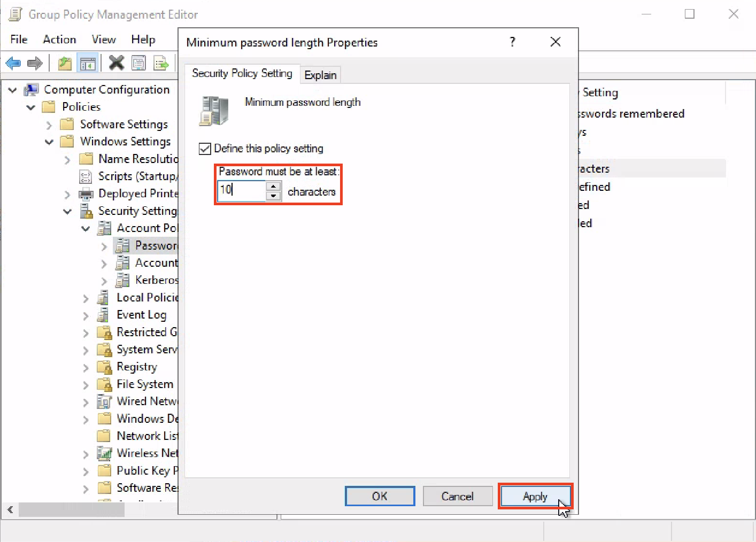The width and height of the screenshot is (756, 542).
Task: Click the Software Settings folder icon
Action: (67, 125)
